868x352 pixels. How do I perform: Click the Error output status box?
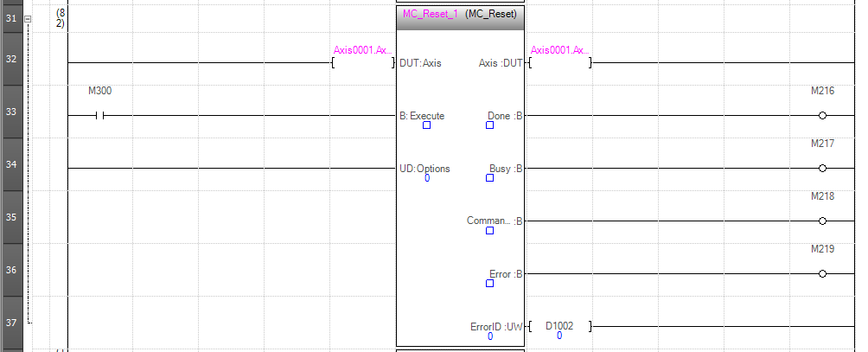tap(489, 283)
